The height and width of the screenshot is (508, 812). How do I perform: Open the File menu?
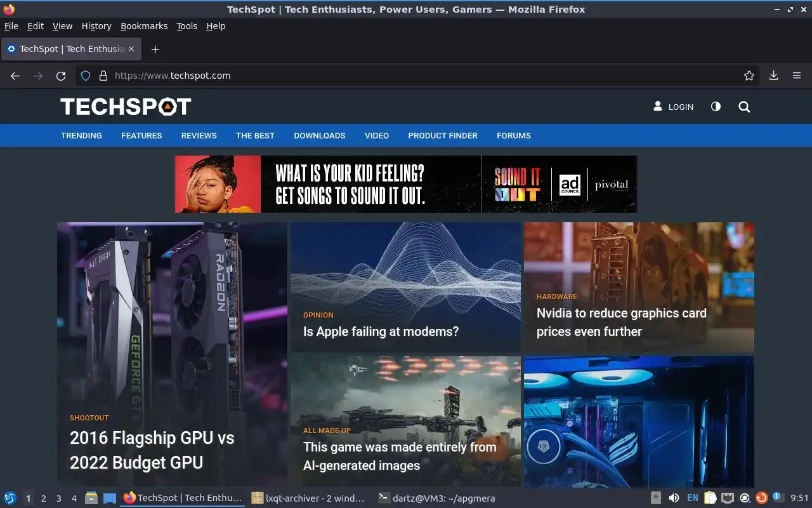coord(11,26)
